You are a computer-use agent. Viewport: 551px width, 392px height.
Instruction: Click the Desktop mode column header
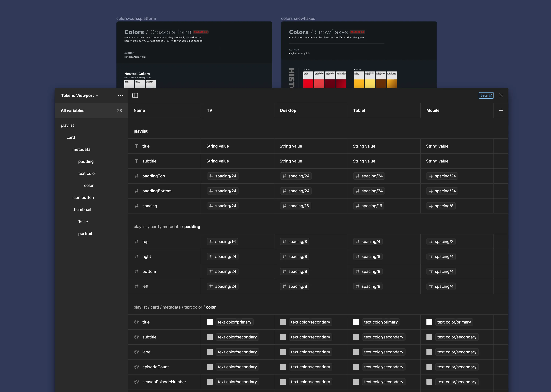coord(310,111)
